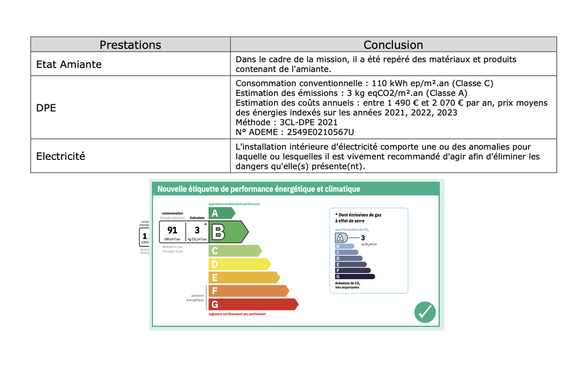
Task: Click the partially hidden label thumbnail at left
Action: (144, 237)
